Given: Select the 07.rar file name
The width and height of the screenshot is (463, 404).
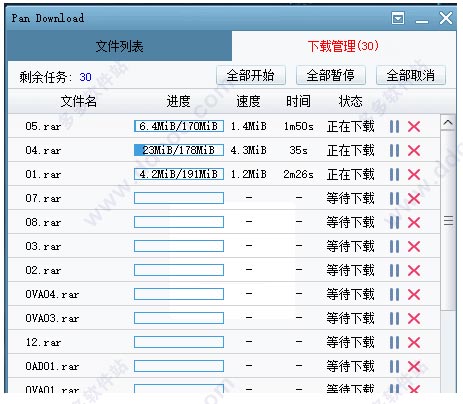Looking at the screenshot, I should click(x=43, y=198).
